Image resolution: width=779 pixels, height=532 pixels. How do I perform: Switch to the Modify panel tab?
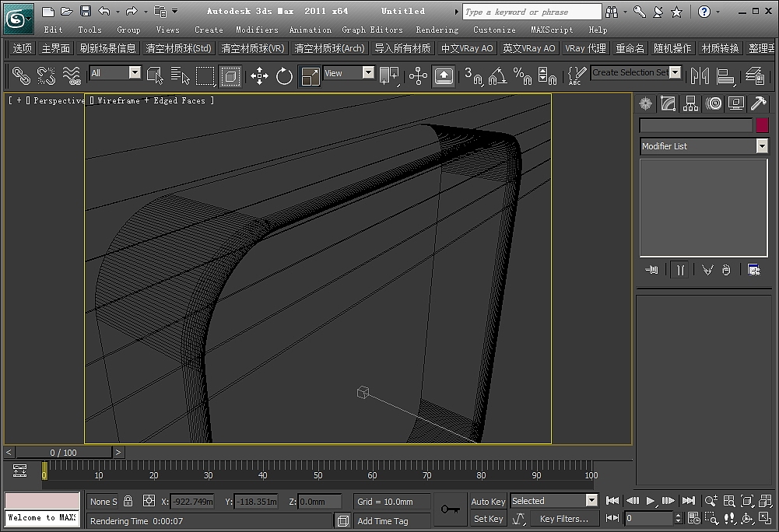tap(668, 103)
